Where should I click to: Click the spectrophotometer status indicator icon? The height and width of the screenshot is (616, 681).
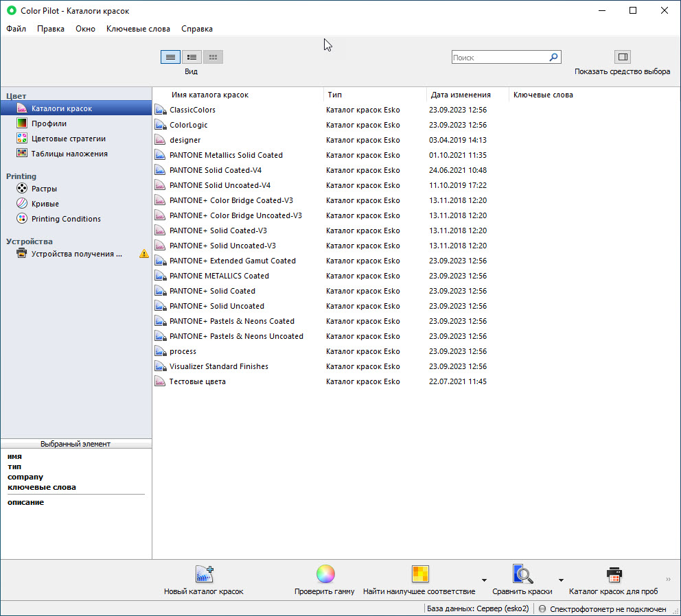click(542, 608)
